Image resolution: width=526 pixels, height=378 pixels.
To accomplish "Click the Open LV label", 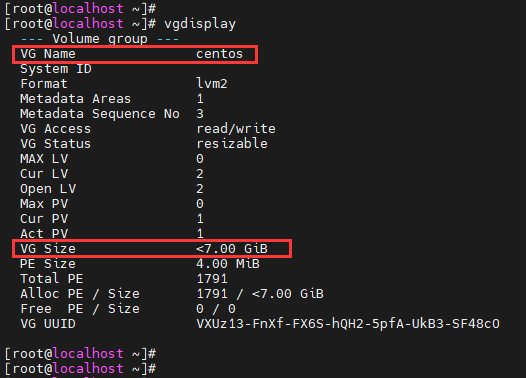I will tap(48, 189).
